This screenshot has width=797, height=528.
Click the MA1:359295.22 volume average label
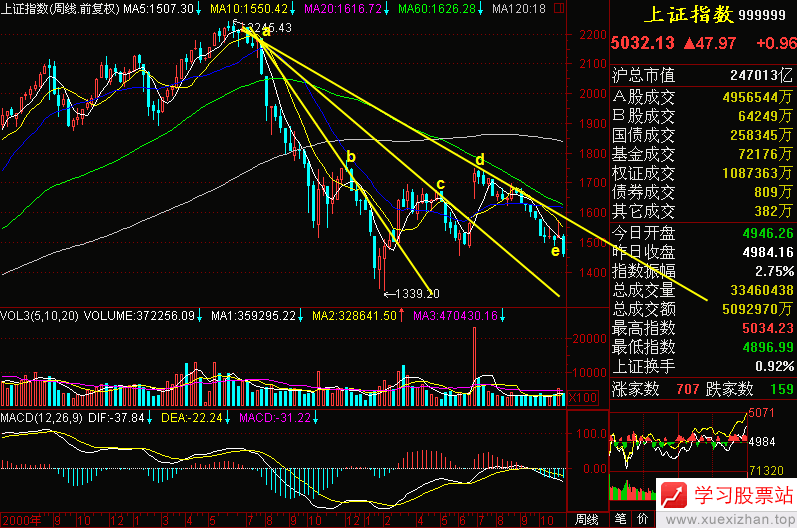point(253,316)
